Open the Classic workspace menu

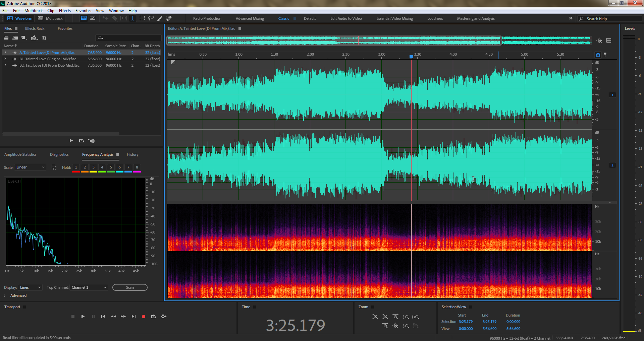(x=295, y=18)
